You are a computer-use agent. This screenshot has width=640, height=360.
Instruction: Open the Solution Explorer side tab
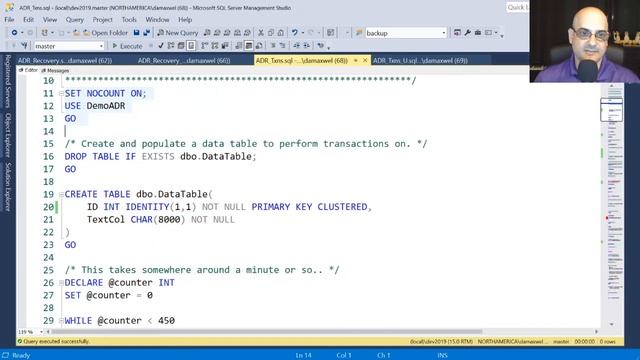pos(8,187)
